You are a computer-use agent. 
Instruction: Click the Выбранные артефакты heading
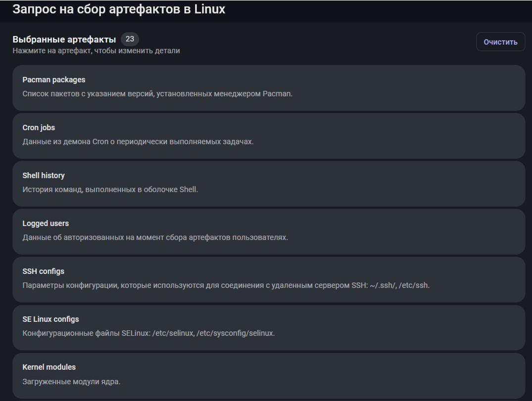pos(64,39)
